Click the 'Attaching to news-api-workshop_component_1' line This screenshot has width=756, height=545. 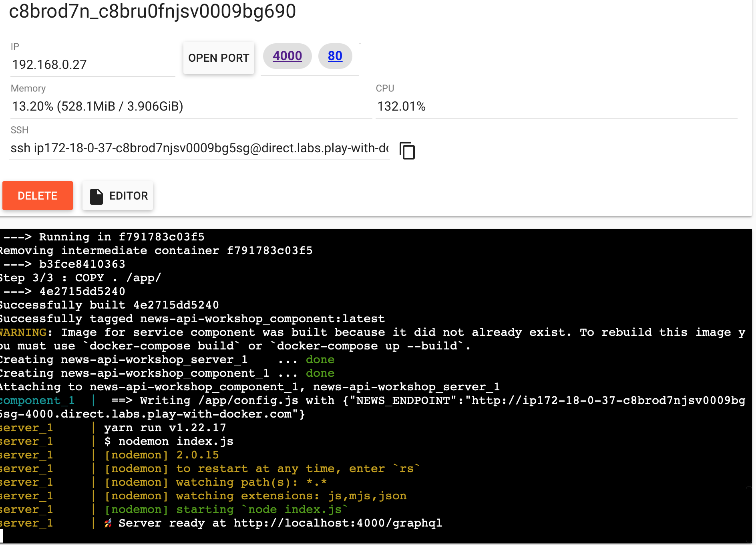pos(249,387)
